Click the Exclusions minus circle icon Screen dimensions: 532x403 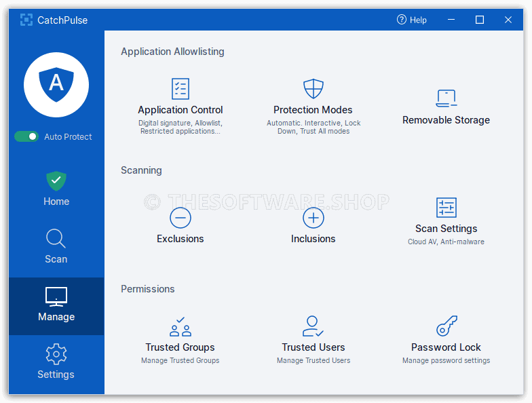point(180,218)
